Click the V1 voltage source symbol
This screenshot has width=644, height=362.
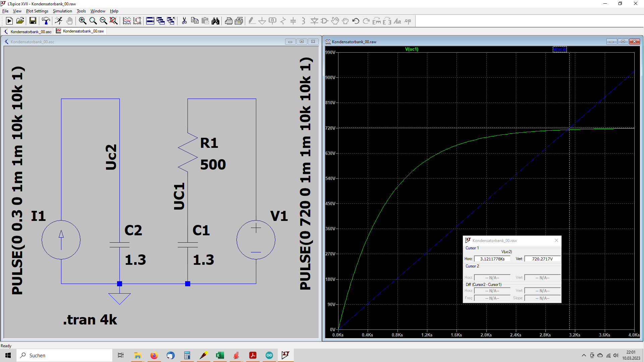click(x=256, y=240)
